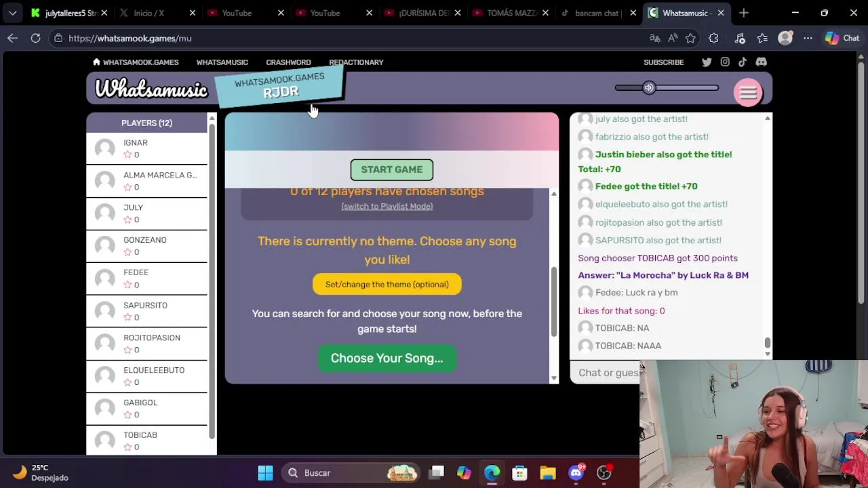The width and height of the screenshot is (868, 488).
Task: Click the START GAME button
Action: 391,169
